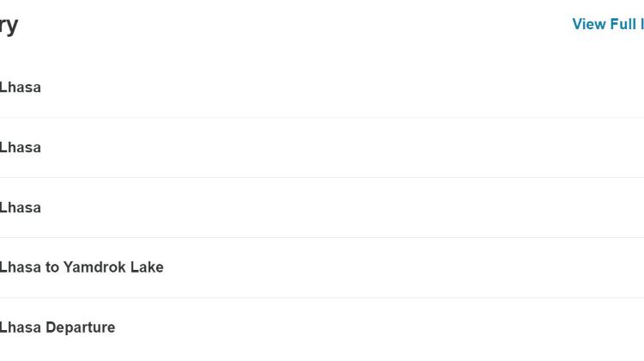The height and width of the screenshot is (361, 644).
Task: Expand the third Lhasa itinerary row
Action: (322, 208)
